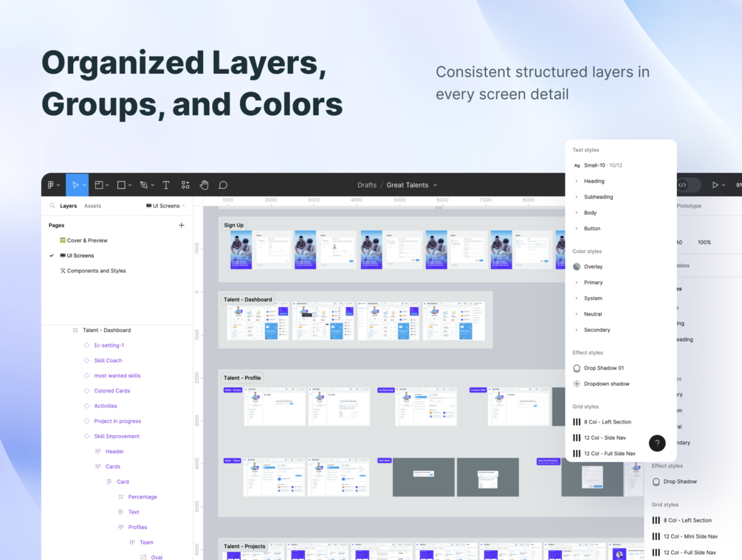The image size is (742, 560).
Task: Expand the Primary color styles group
Action: click(577, 283)
